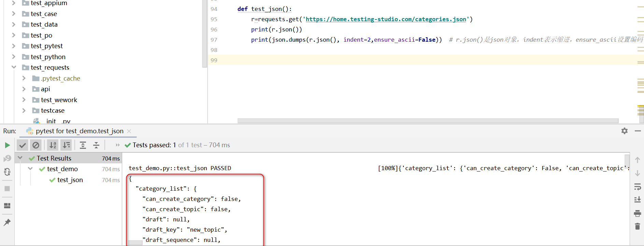Click line number 97 in gutter

click(214, 40)
